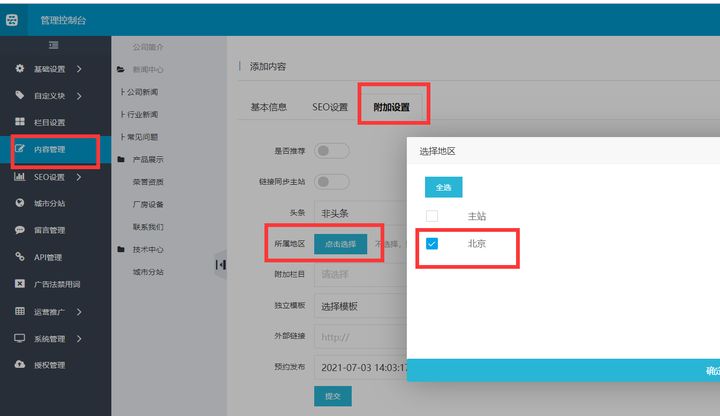The image size is (720, 416).
Task: Click the 基础设置 gear icon
Action: (x=19, y=69)
